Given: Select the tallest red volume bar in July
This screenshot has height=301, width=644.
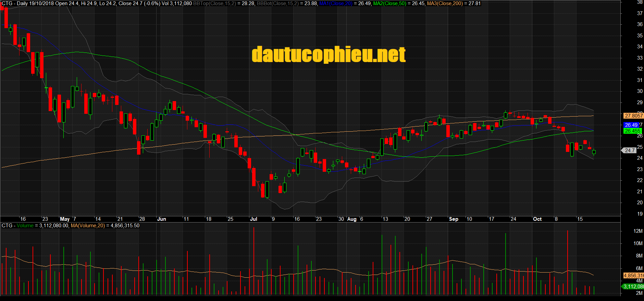Looking at the screenshot, I should (254, 261).
